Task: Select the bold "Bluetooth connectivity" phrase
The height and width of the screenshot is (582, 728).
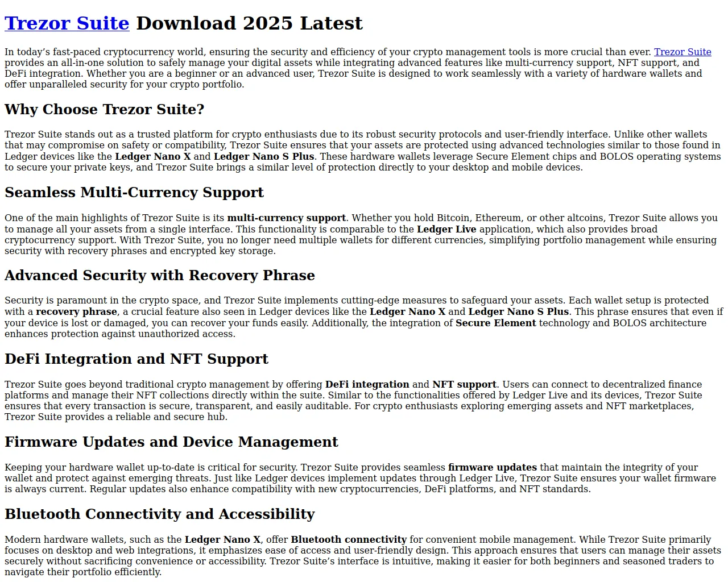Action: [349, 539]
